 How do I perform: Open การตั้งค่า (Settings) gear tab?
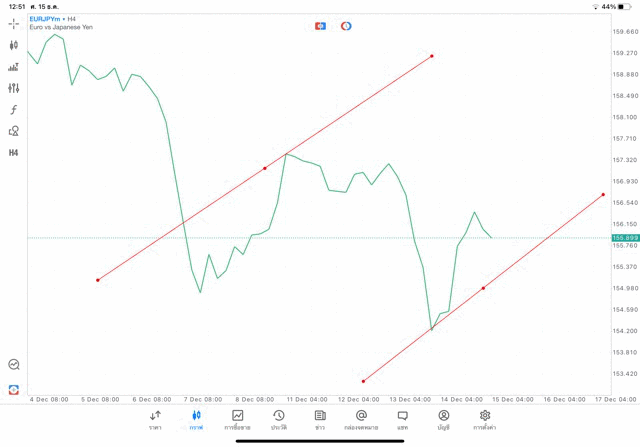485,419
